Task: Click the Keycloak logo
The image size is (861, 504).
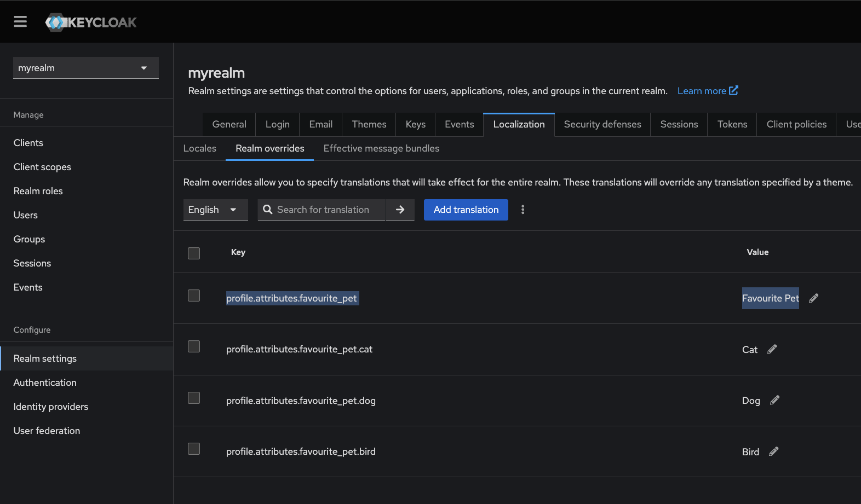Action: coord(91,22)
